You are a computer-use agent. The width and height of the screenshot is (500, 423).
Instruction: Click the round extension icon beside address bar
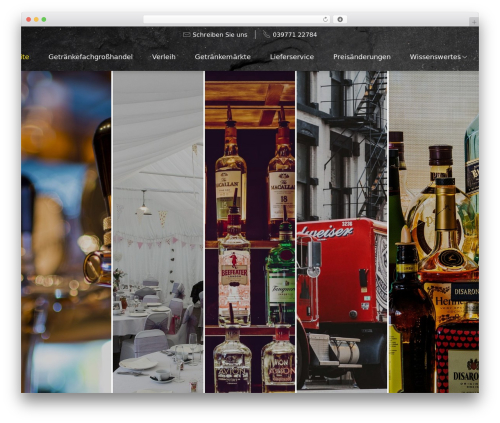tap(340, 20)
